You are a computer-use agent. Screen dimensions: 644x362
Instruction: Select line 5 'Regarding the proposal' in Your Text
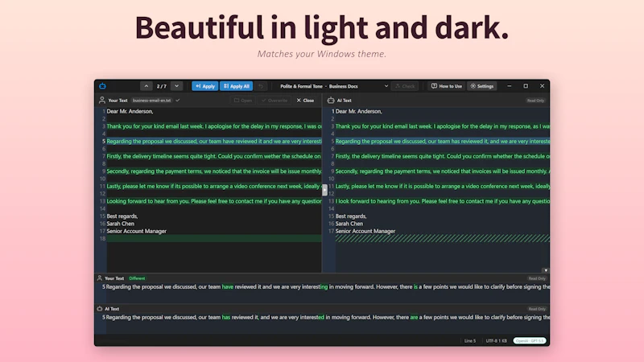pos(214,142)
